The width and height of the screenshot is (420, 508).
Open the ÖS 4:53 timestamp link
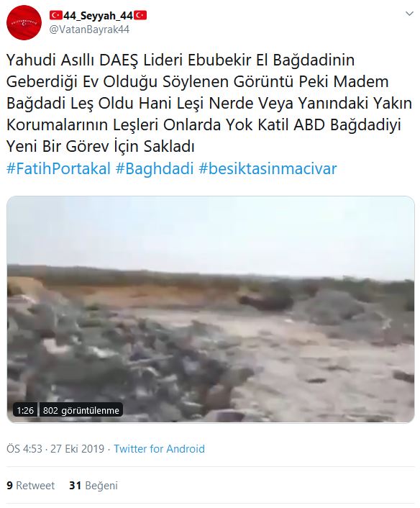(x=24, y=449)
